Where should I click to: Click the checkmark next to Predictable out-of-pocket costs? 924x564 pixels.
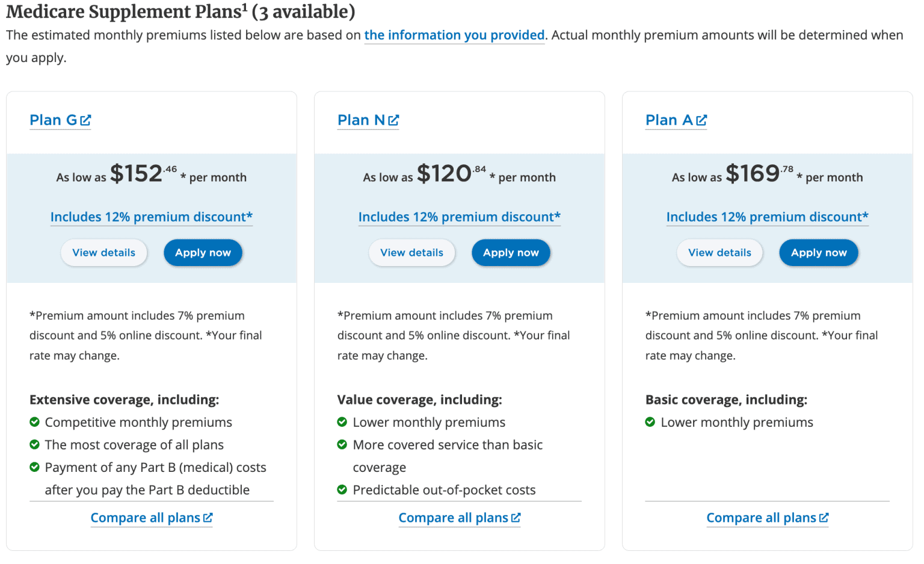(343, 489)
